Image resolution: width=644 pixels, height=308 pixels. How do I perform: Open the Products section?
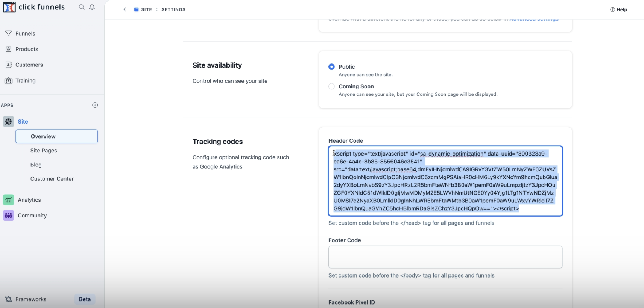(8, 49)
